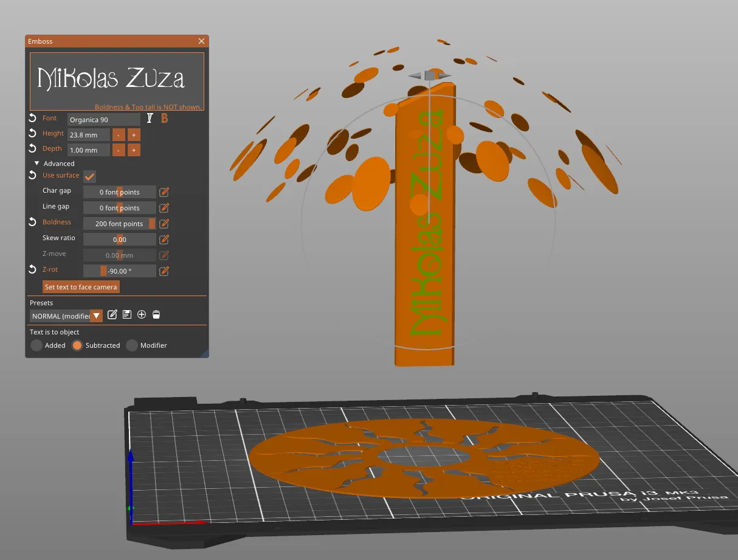Click the "Boldness & Too tall is NOT shown." warning
The height and width of the screenshot is (560, 738).
148,107
